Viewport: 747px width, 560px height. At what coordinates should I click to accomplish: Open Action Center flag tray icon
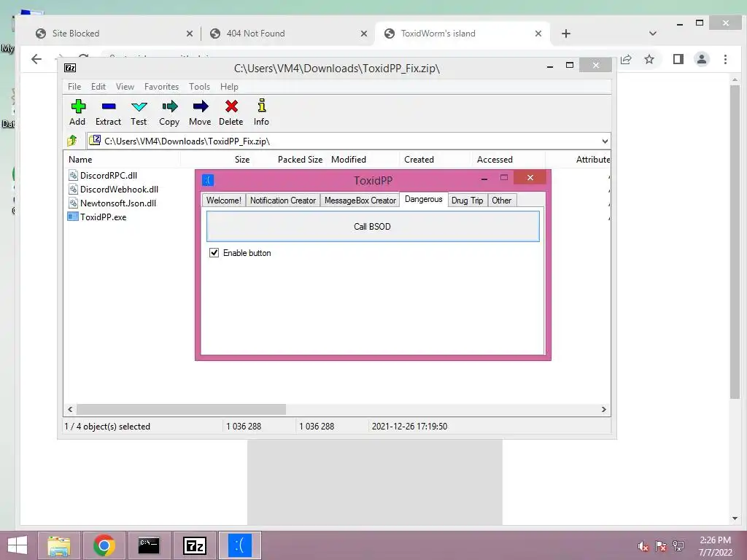pos(661,546)
